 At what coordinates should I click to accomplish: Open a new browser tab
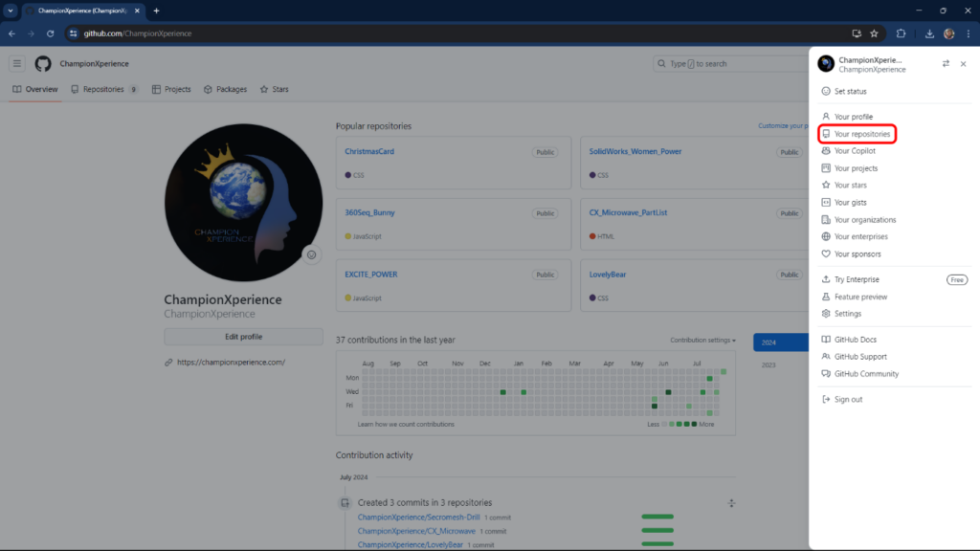156,11
